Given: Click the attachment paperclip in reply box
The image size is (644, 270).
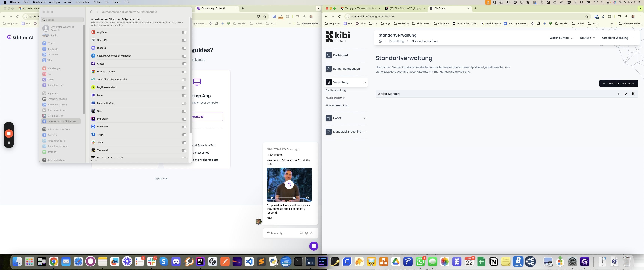Looking at the screenshot, I should click(312, 233).
